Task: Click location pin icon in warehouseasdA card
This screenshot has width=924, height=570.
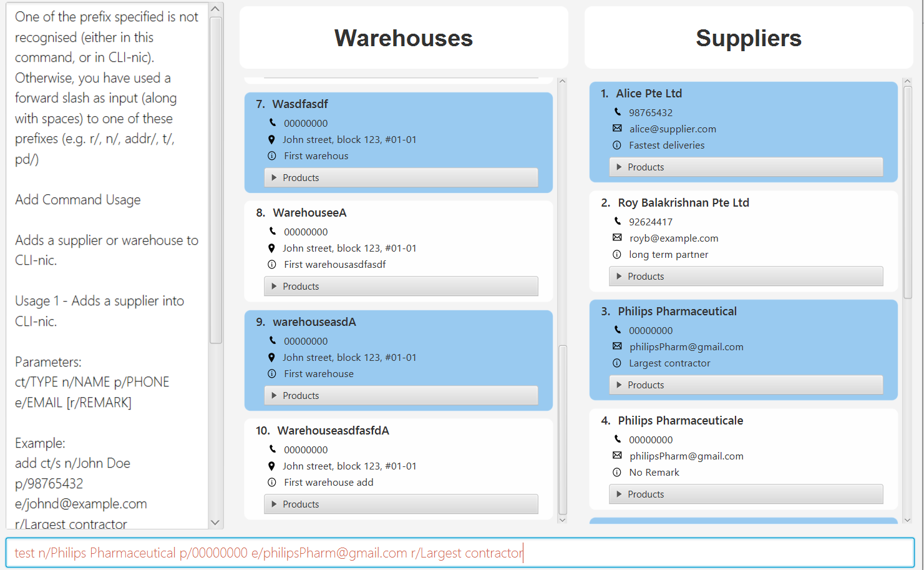Action: (x=271, y=357)
